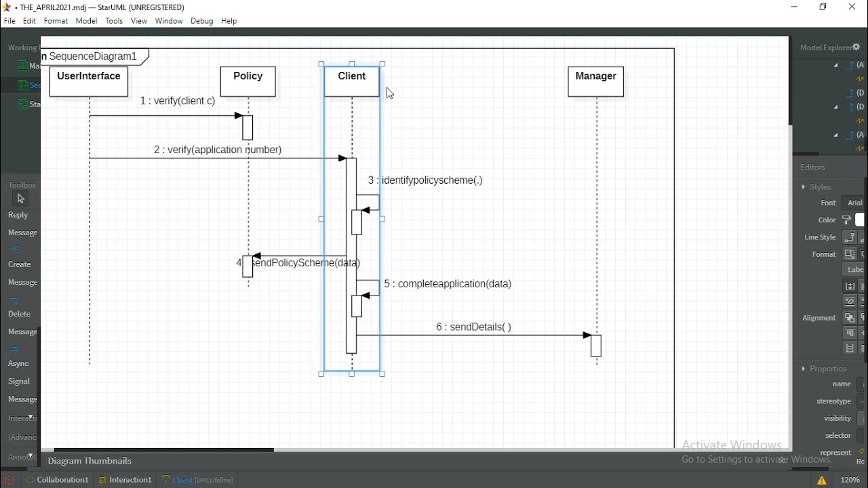Click Client [UMLLifeline] breadcrumb
Image resolution: width=868 pixels, height=488 pixels.
coord(198,481)
